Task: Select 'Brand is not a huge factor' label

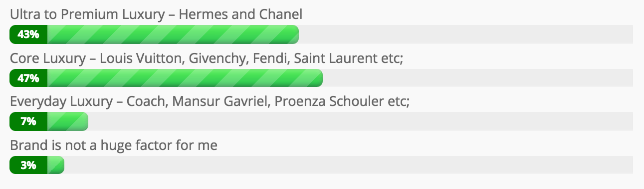Action: (114, 145)
